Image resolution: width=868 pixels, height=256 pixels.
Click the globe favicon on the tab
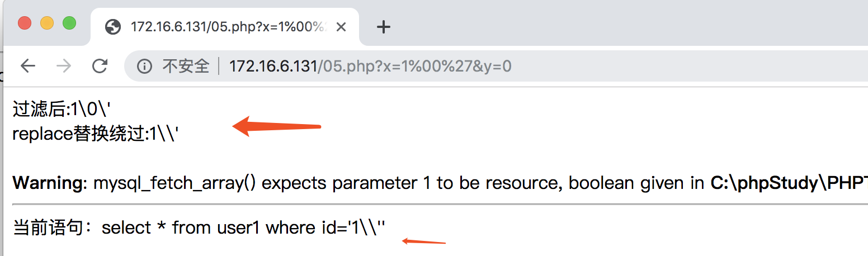[x=114, y=27]
